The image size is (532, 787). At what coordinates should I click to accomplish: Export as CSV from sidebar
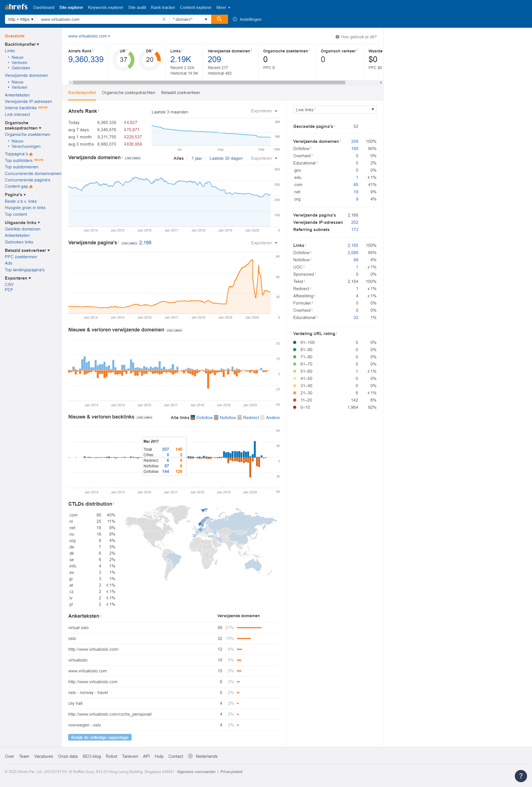(x=9, y=285)
